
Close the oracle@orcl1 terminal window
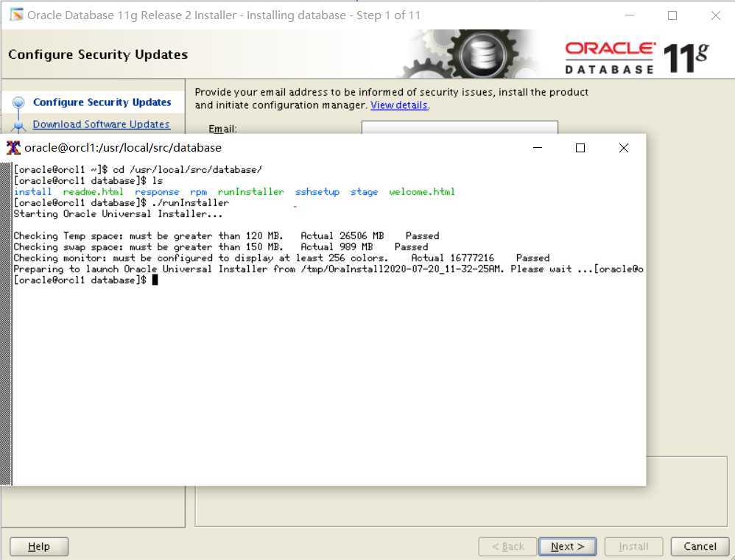coord(624,148)
